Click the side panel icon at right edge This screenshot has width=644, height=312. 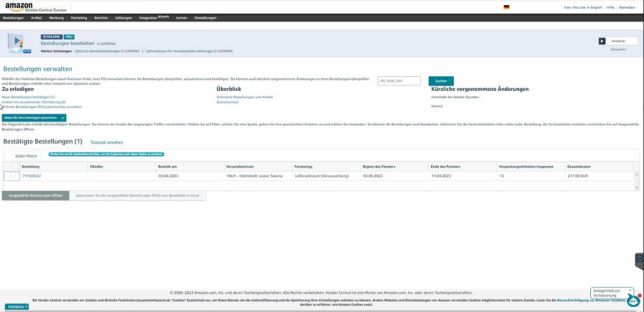click(x=639, y=259)
